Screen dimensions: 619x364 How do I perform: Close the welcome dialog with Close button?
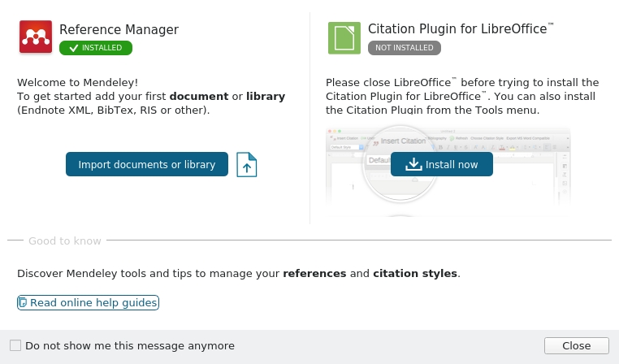(576, 345)
